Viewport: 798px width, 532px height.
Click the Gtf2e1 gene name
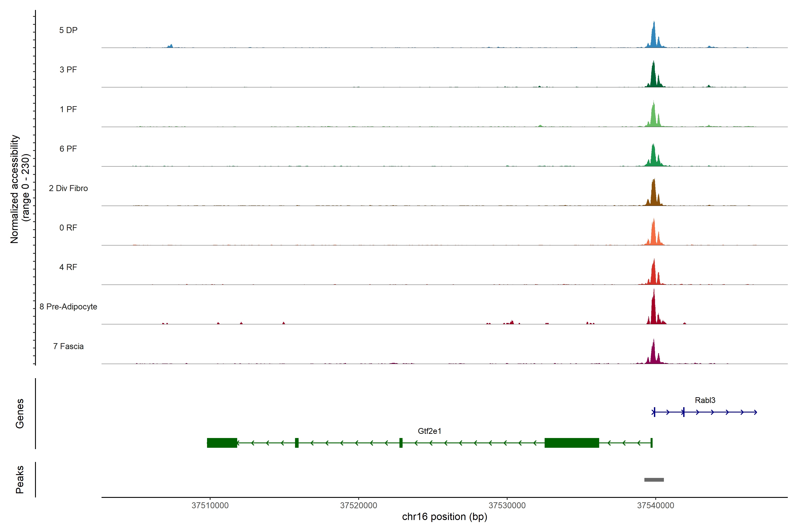429,431
